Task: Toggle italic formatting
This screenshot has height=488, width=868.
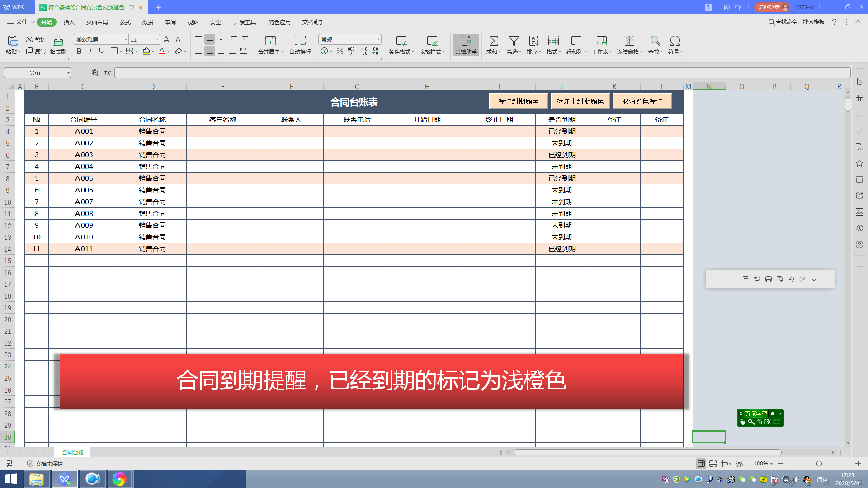Action: (x=90, y=52)
